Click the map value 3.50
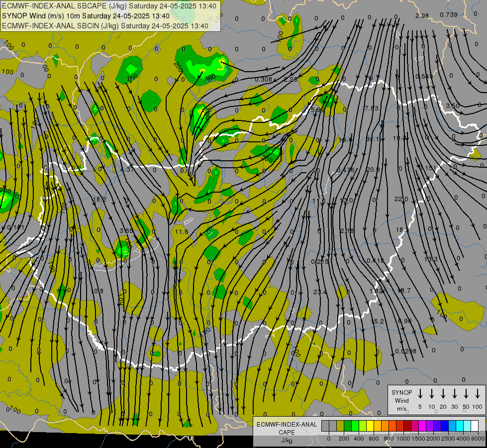The image size is (487, 448). [453, 106]
